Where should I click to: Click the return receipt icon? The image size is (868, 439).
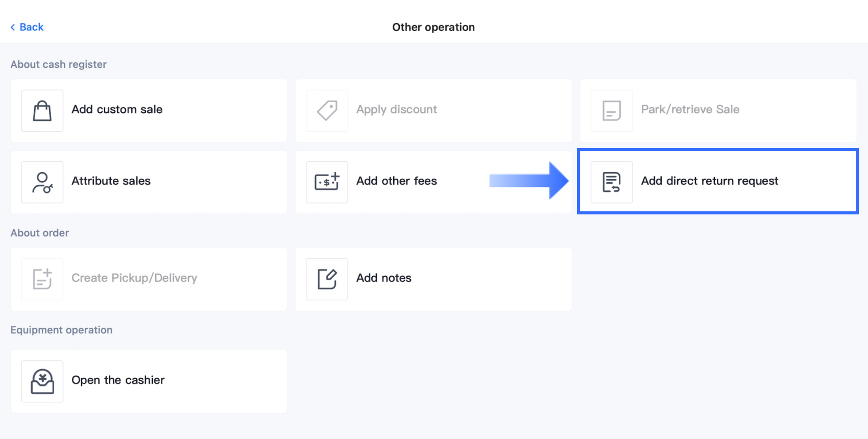[x=611, y=182]
